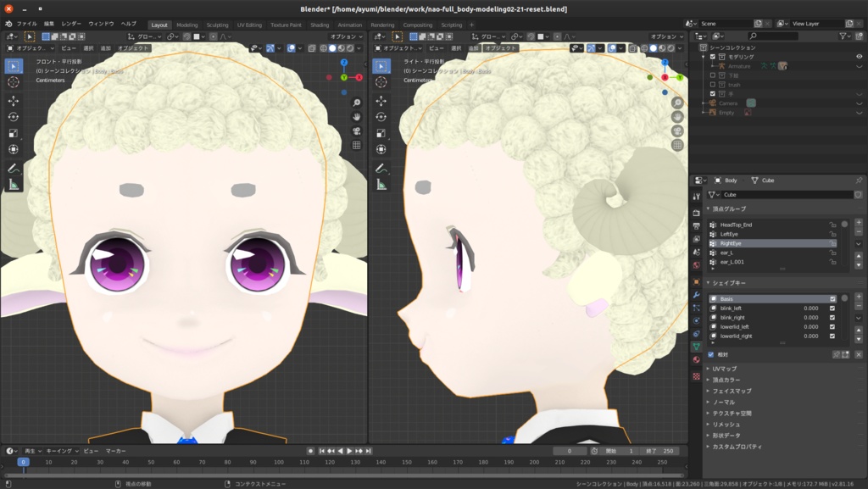Screen dimensions: 868x489
Task: Select the RightEye vertex group
Action: (731, 243)
